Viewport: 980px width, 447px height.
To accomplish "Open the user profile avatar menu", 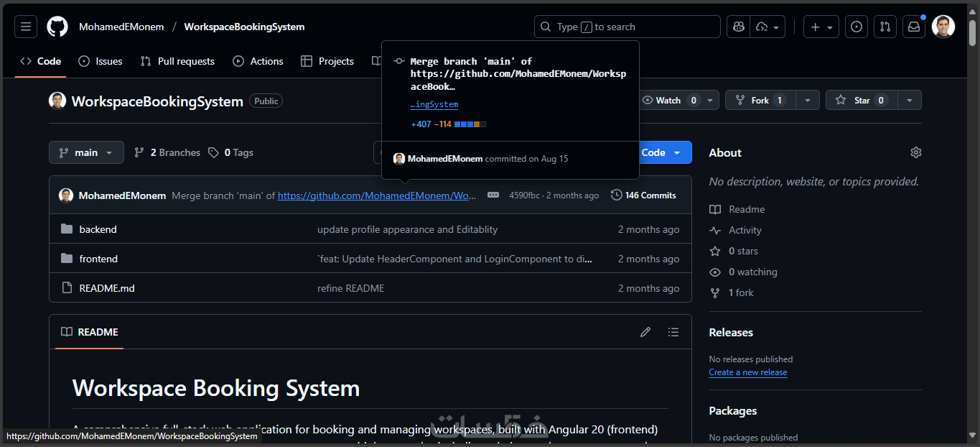I will [943, 27].
